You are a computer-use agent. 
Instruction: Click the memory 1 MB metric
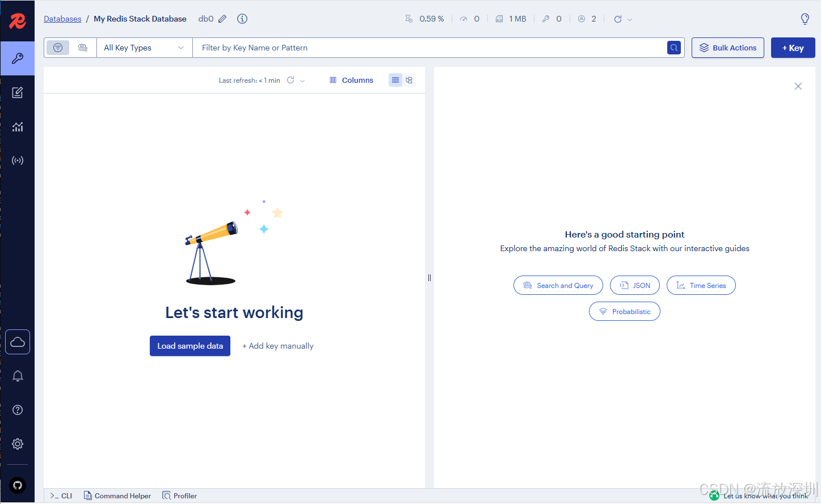click(511, 19)
